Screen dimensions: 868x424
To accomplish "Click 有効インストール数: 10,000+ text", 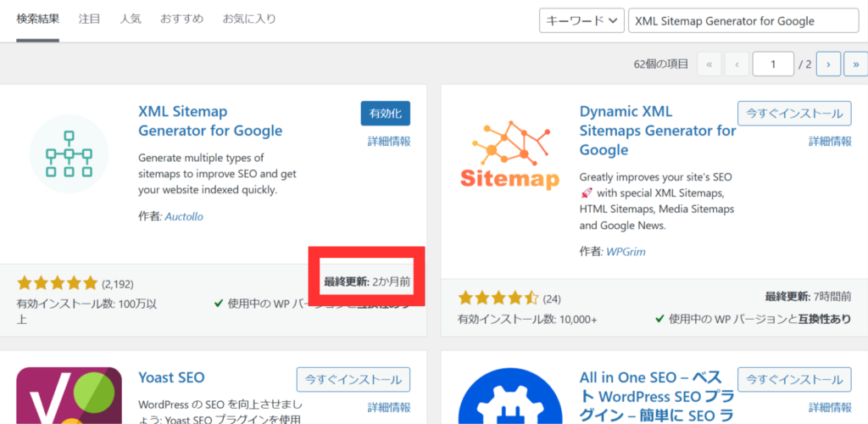I will click(527, 320).
